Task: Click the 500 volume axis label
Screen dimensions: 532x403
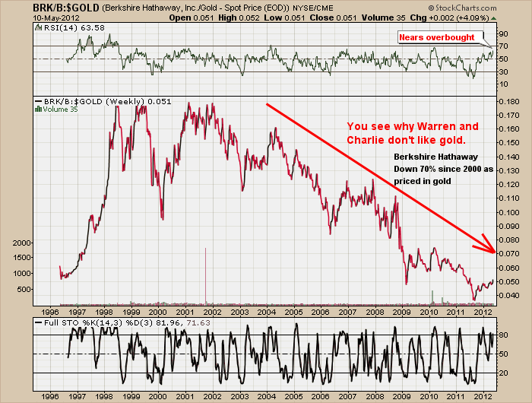Action: click(x=24, y=289)
